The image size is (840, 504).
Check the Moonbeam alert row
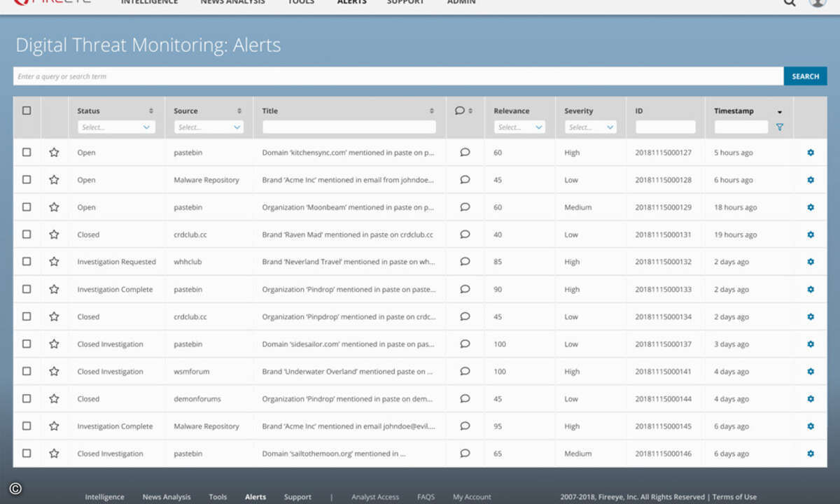click(x=27, y=207)
